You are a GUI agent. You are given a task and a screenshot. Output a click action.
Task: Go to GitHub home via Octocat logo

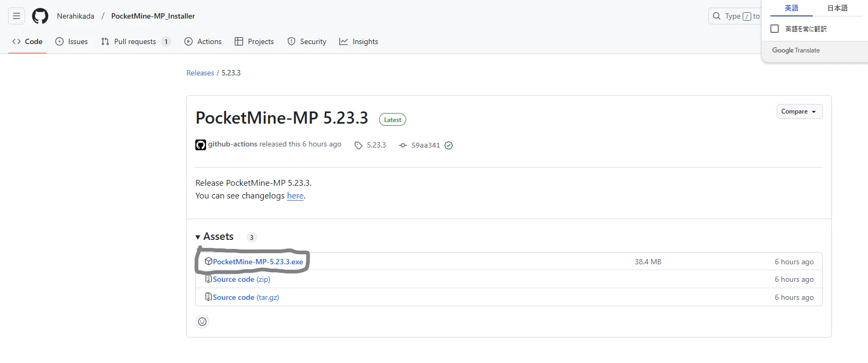[40, 16]
